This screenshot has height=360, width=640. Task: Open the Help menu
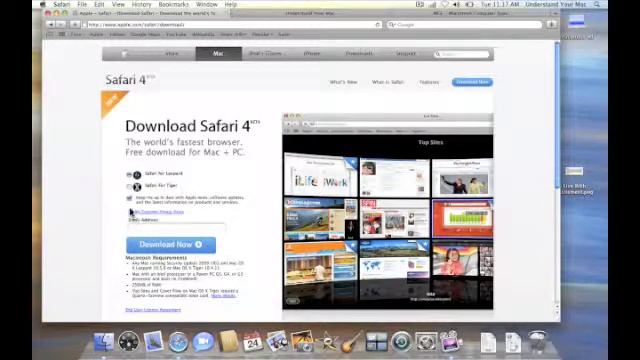231,4
